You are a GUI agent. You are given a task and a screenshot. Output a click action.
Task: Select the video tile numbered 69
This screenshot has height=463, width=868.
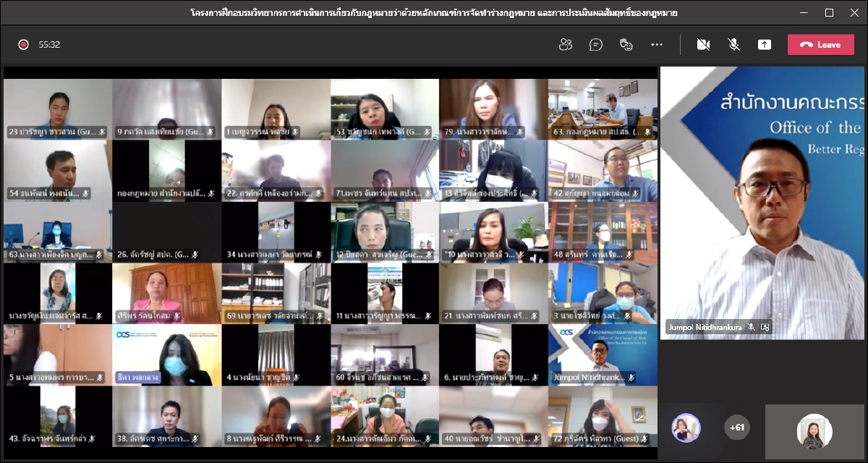276,293
